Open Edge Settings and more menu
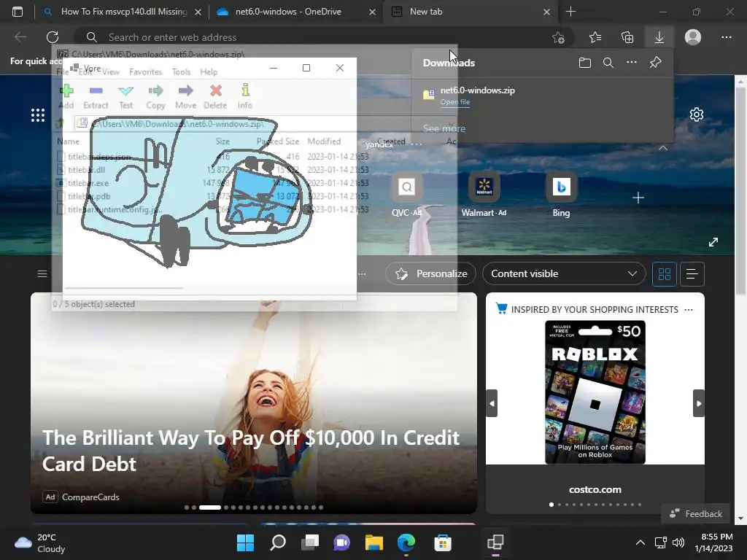Screen dimensions: 747x560 pyautogui.click(x=726, y=37)
